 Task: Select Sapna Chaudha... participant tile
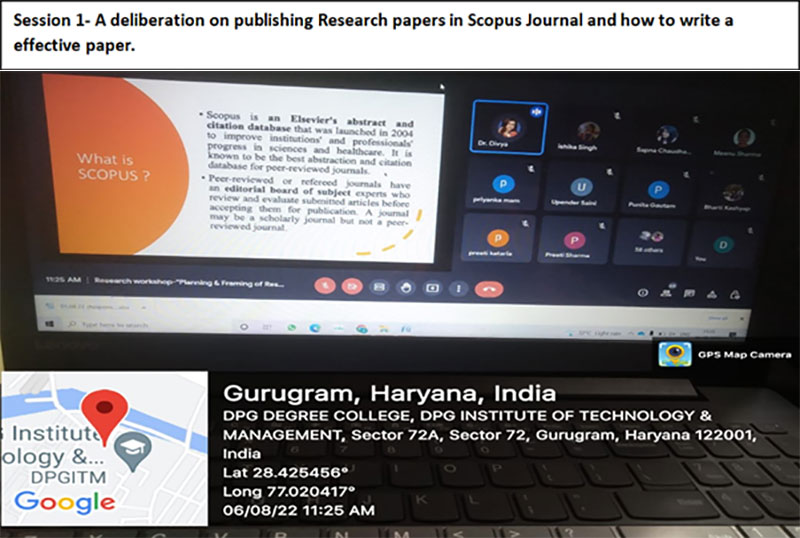[x=664, y=135]
